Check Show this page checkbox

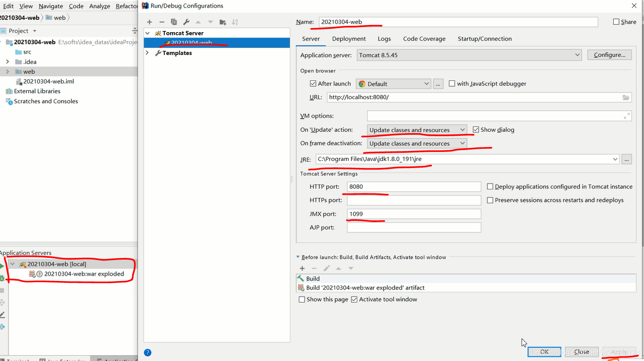[302, 299]
